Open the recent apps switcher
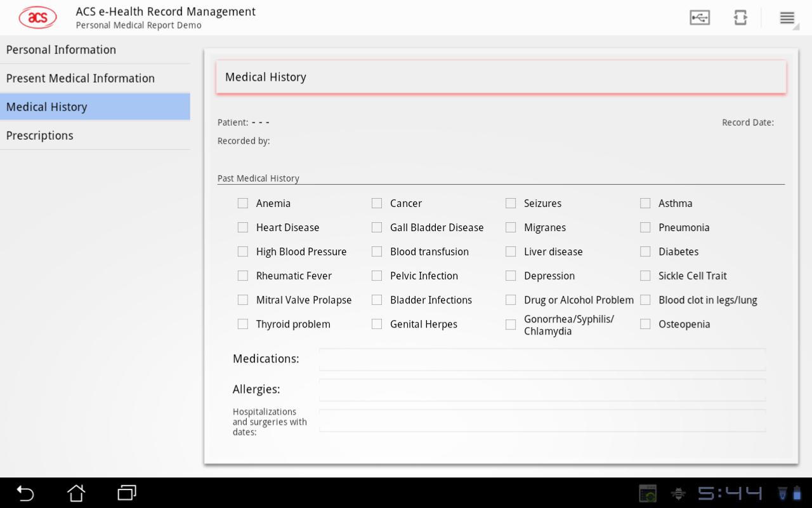This screenshot has height=508, width=812. point(127,493)
